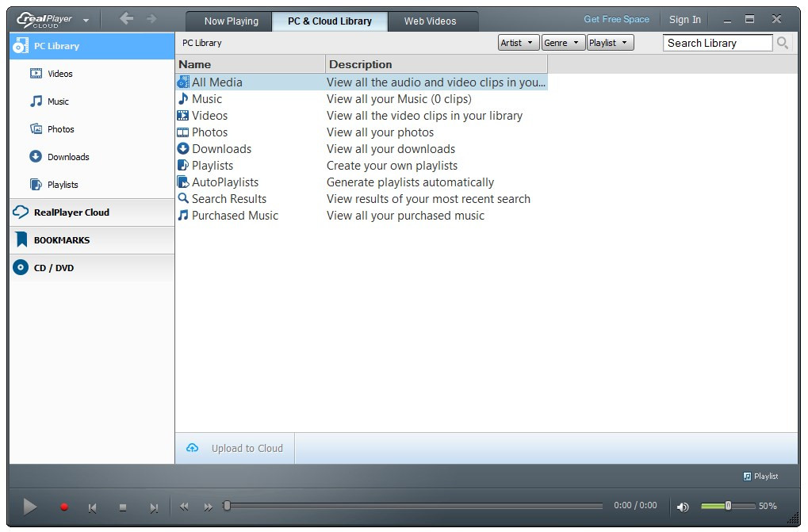Screen dimensions: 808x532
Task: Click the Photos icon in sidebar
Action: pos(36,128)
